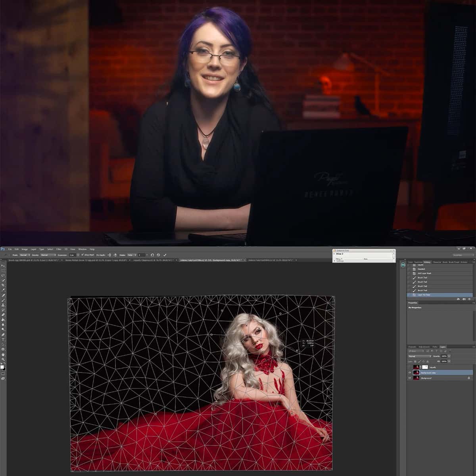Toggle the Show Mesh checkbox in the options bar
The height and width of the screenshot is (476, 476).
point(82,255)
